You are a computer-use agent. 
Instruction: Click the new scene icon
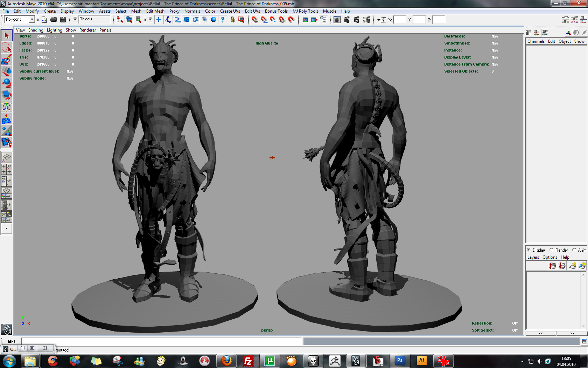[x=44, y=20]
